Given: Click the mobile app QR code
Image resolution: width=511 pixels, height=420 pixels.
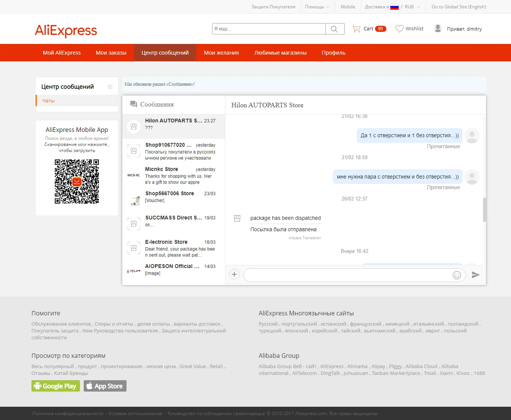Looking at the screenshot, I should click(x=77, y=182).
